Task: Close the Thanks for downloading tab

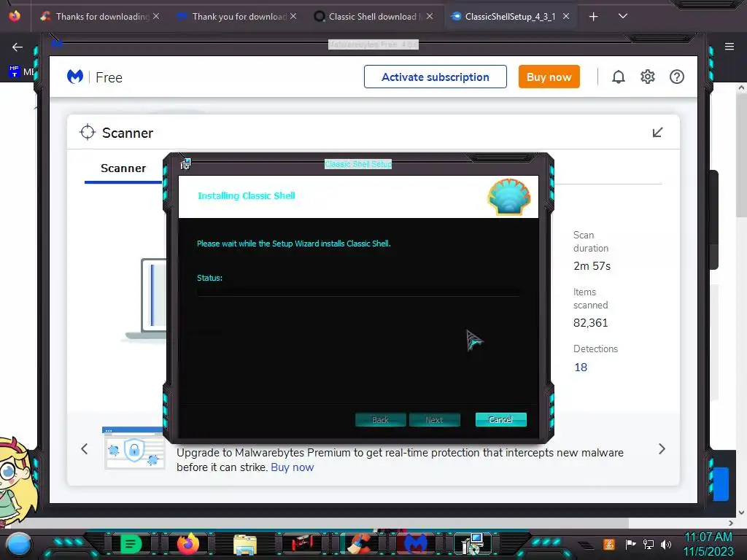Action: click(156, 16)
